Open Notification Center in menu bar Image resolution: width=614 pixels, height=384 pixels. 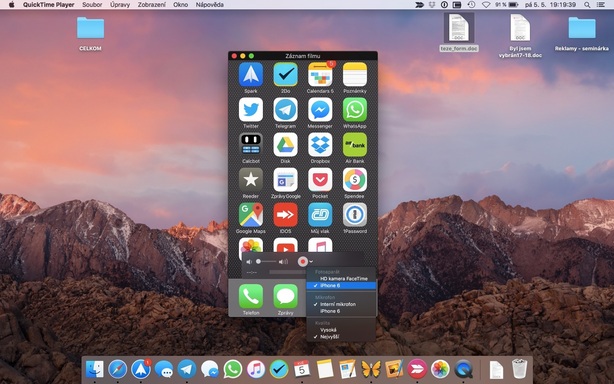click(x=600, y=5)
